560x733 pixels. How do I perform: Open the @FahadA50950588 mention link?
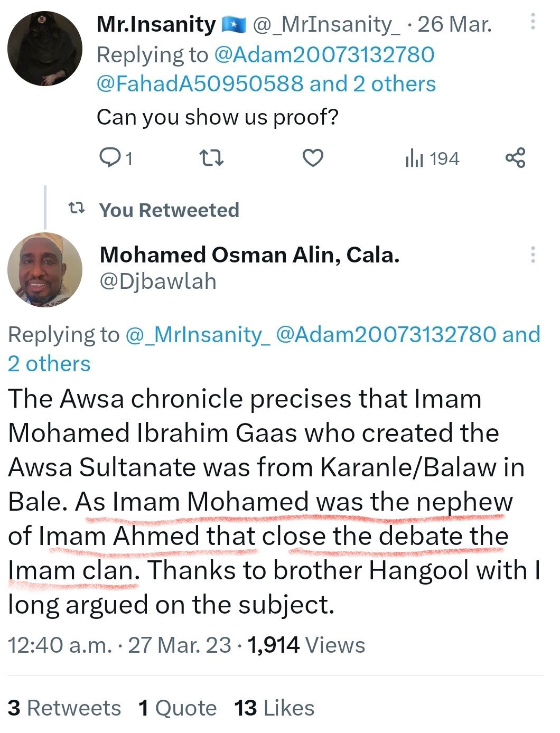(x=201, y=84)
